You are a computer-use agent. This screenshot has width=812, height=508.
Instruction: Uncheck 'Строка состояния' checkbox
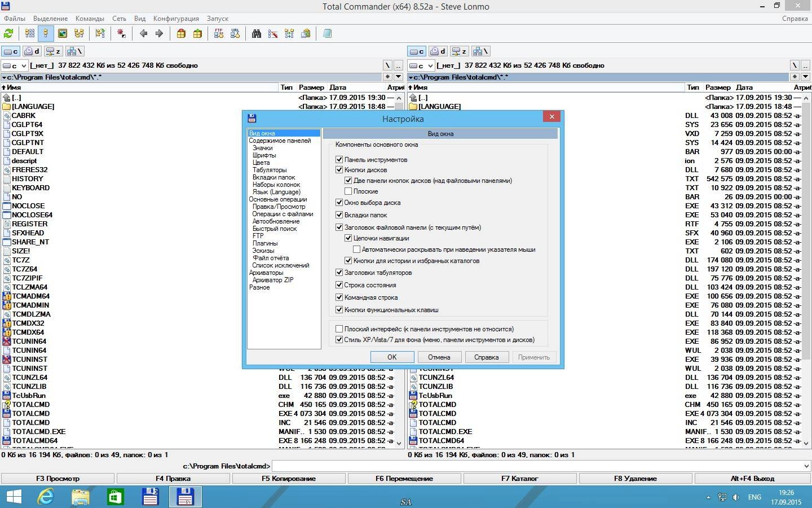pyautogui.click(x=339, y=285)
